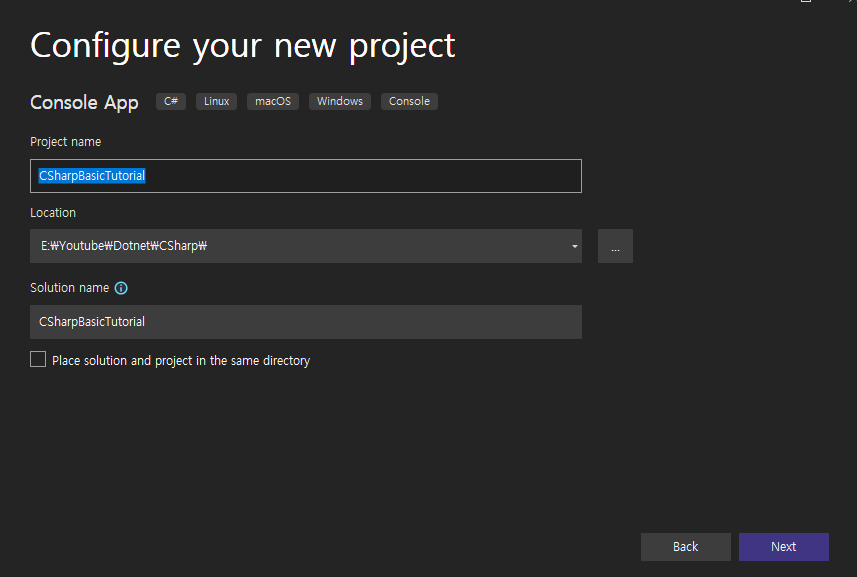Select the Windows tag
Viewport: 857px width, 577px height.
tap(339, 101)
